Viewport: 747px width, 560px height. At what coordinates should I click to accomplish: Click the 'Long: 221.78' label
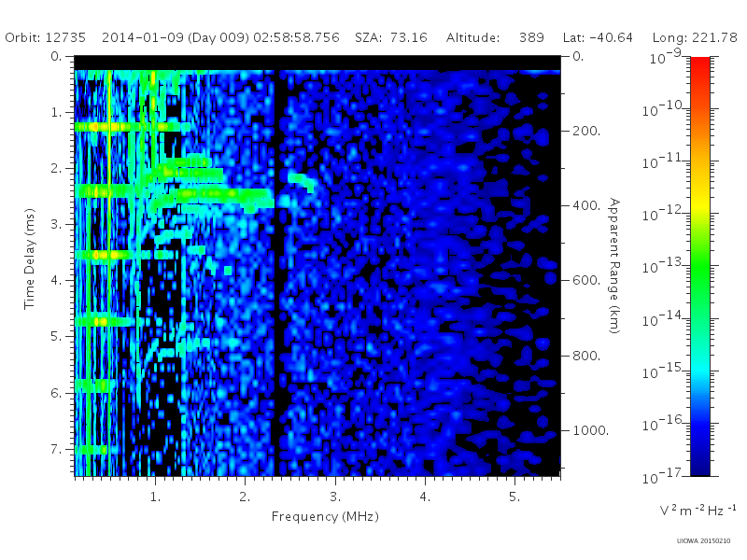pos(695,37)
